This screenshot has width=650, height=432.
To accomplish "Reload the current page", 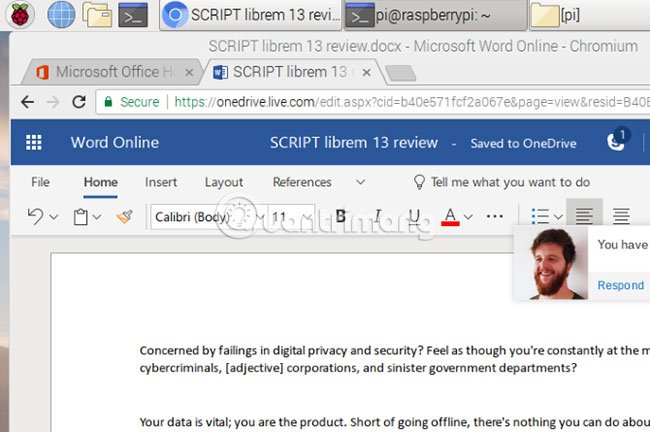I will tap(79, 102).
